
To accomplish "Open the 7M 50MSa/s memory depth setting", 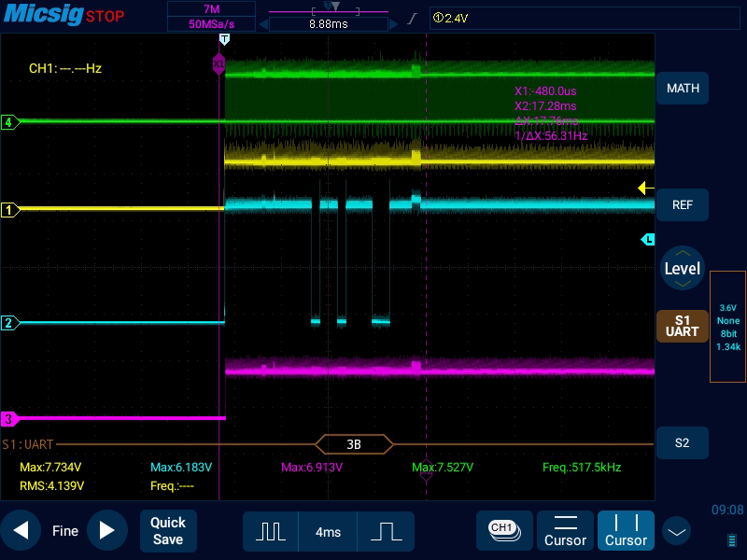I will 211,17.
